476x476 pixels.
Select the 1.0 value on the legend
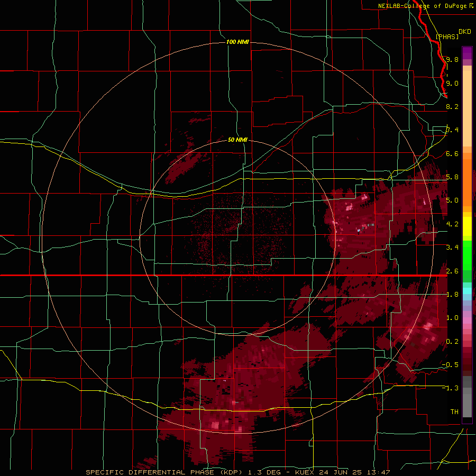452,318
